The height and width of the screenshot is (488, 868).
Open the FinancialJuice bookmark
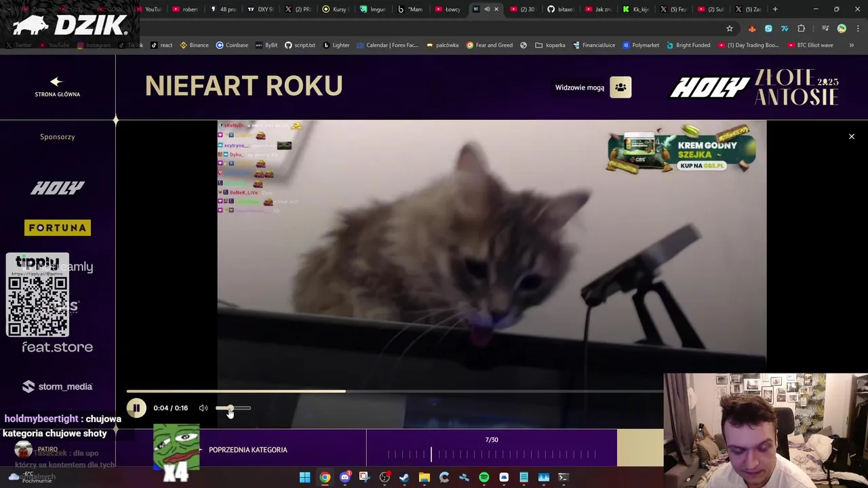594,45
